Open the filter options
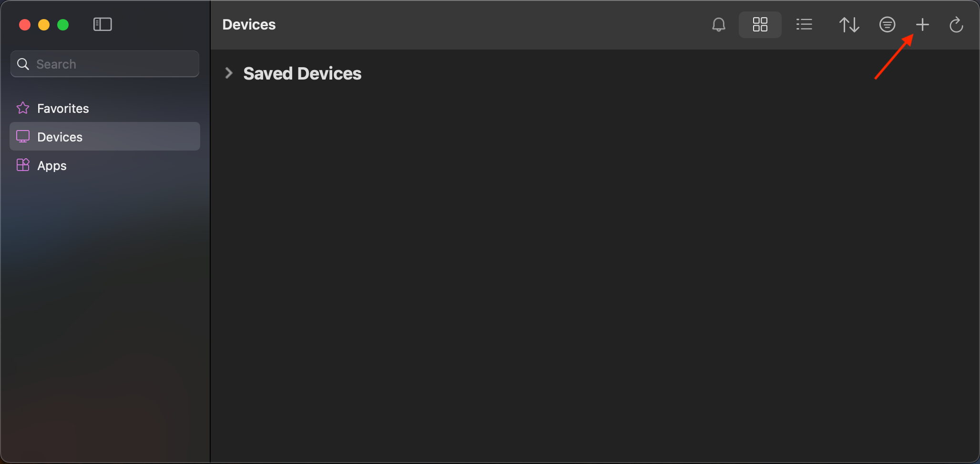 [x=887, y=25]
